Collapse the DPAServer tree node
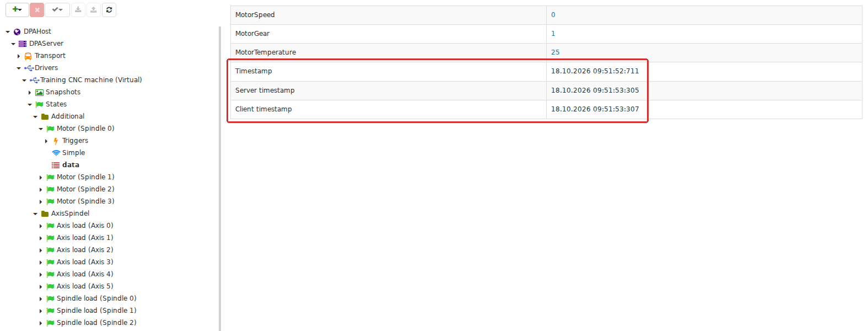Screen dimensions: 868x331 coord(13,44)
